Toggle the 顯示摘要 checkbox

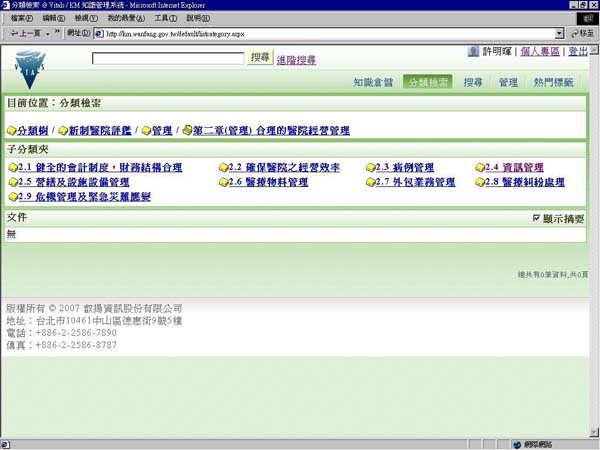[x=536, y=218]
